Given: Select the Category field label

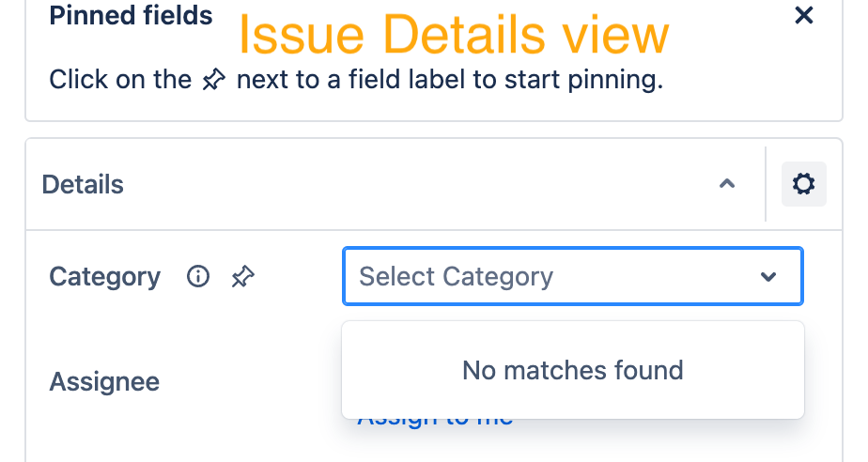Looking at the screenshot, I should coord(104,277).
